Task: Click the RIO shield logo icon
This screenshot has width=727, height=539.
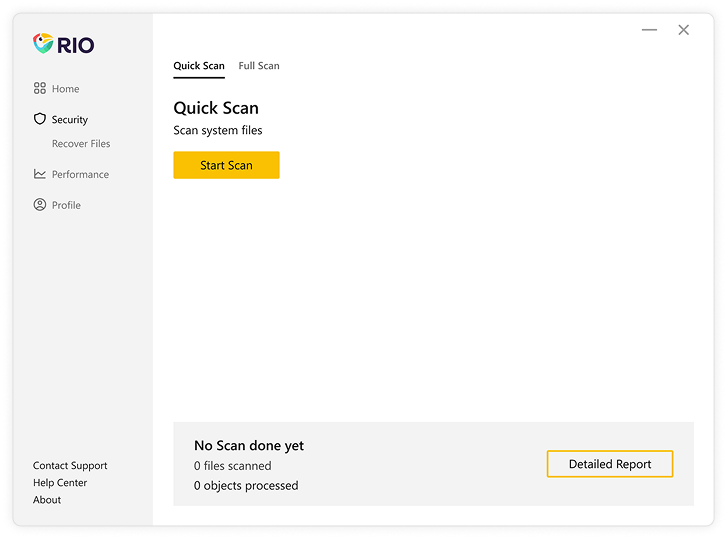Action: (x=43, y=44)
